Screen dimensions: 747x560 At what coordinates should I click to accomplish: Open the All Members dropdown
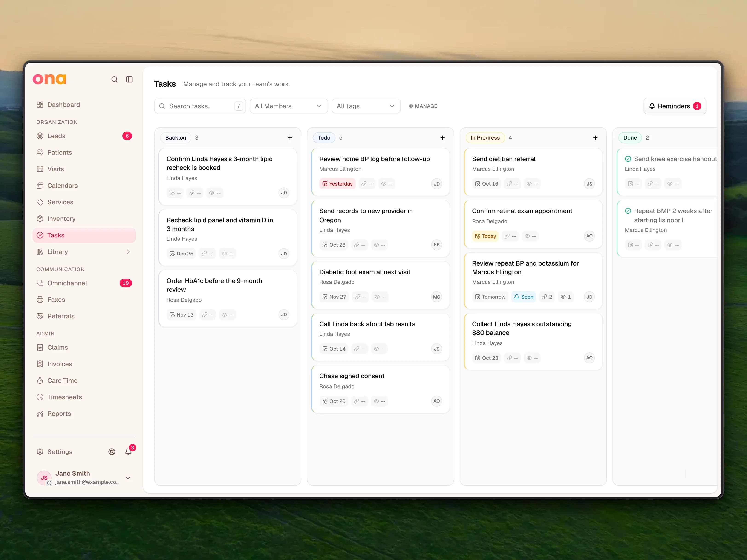click(x=289, y=106)
